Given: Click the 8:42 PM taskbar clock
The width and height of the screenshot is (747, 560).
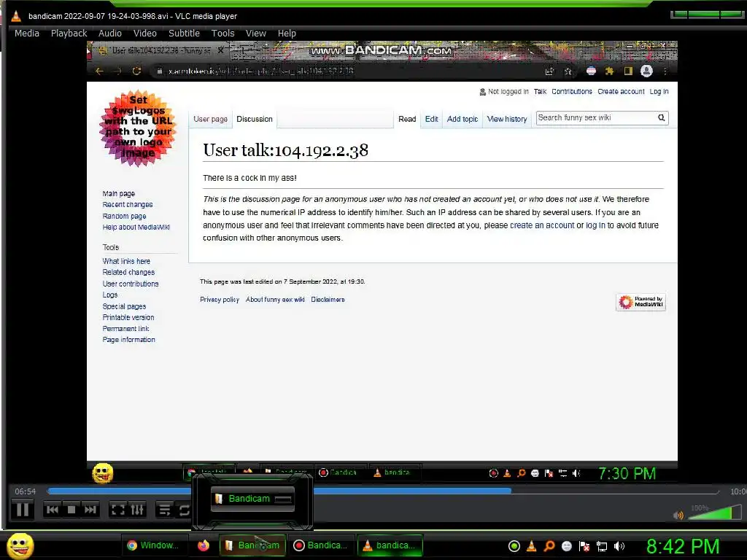Looking at the screenshot, I should point(683,546).
